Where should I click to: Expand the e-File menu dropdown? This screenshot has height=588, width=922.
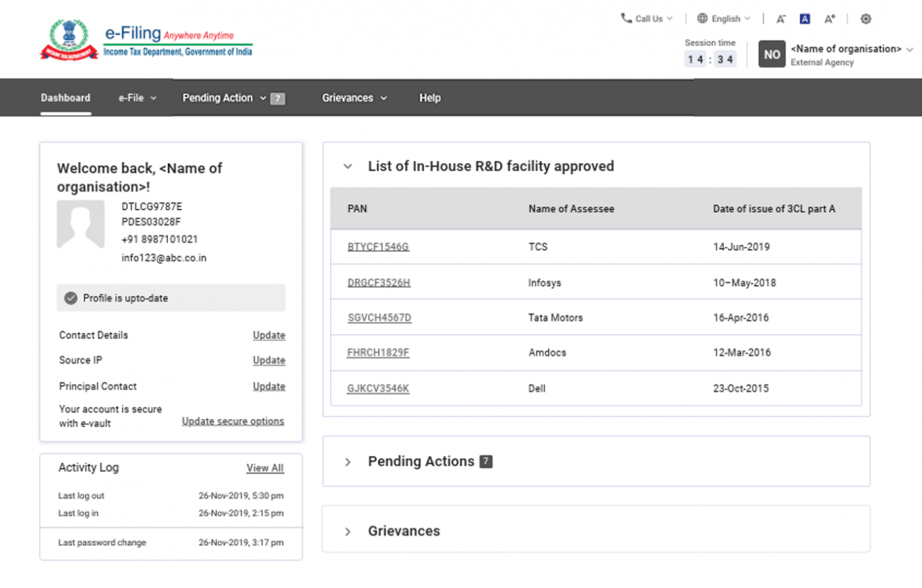point(137,98)
